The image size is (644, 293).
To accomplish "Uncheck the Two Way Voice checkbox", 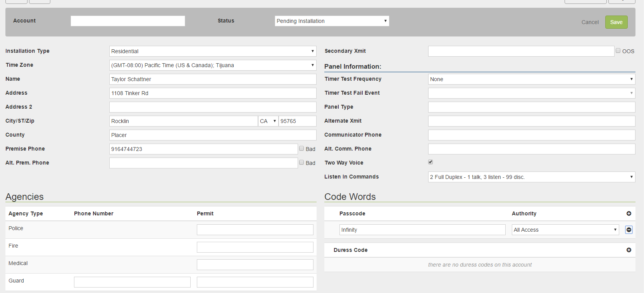I will (x=430, y=162).
